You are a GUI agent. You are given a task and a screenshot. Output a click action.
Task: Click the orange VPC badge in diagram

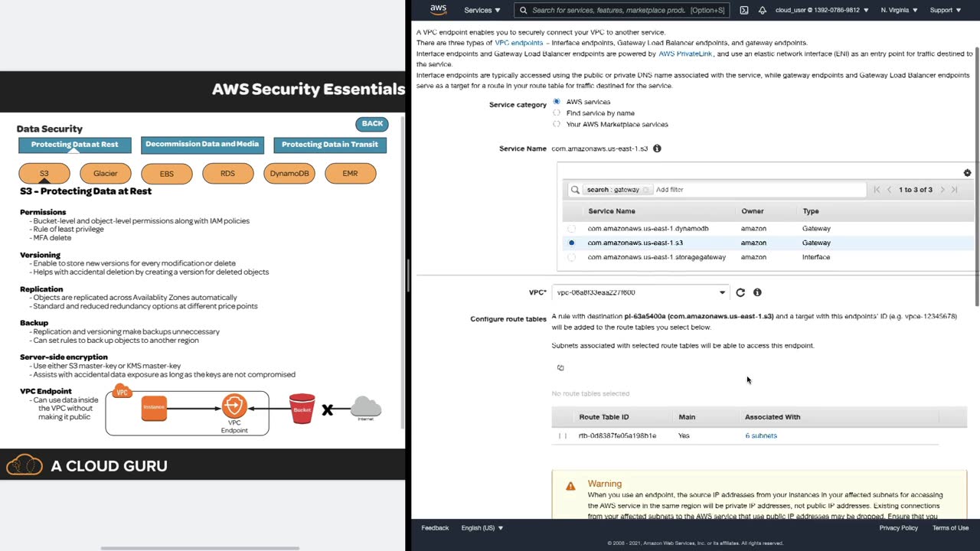tap(122, 393)
